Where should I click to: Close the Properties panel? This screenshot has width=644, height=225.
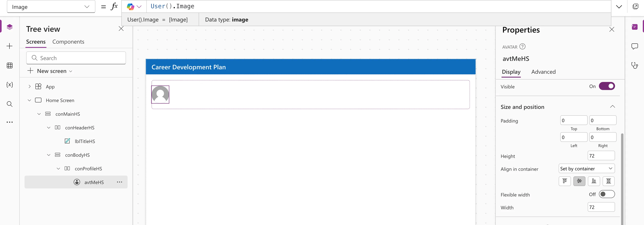point(612,30)
